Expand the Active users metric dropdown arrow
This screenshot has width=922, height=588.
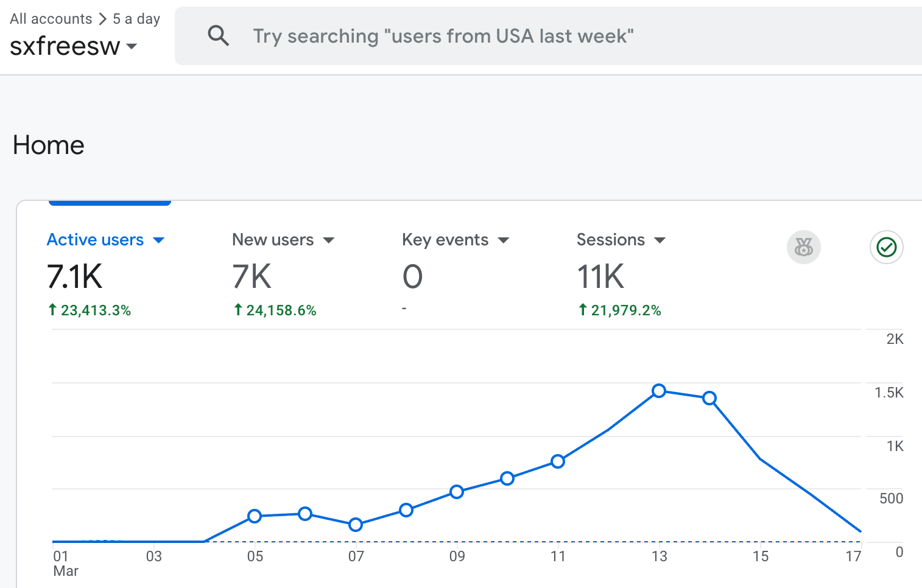pos(159,240)
